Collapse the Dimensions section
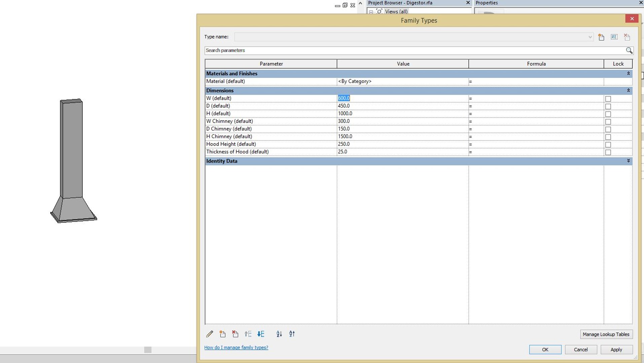Image resolution: width=644 pixels, height=363 pixels. (x=628, y=90)
